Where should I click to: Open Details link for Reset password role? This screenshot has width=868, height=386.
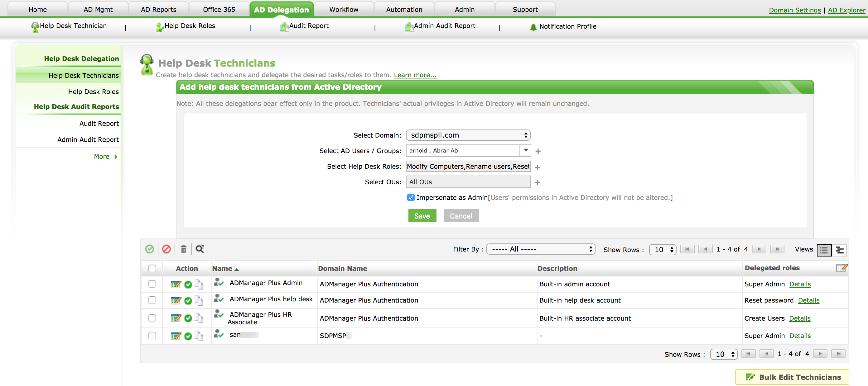click(808, 300)
